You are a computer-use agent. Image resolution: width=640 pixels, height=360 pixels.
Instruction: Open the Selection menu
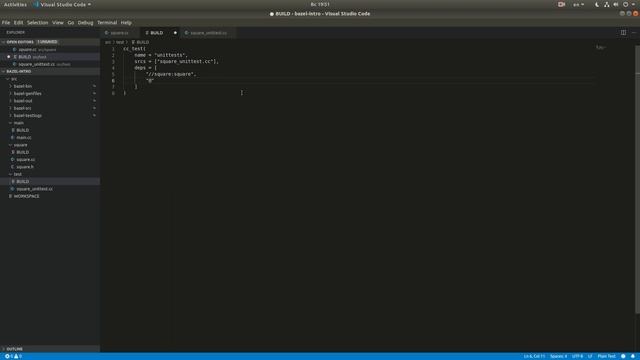pos(38,22)
